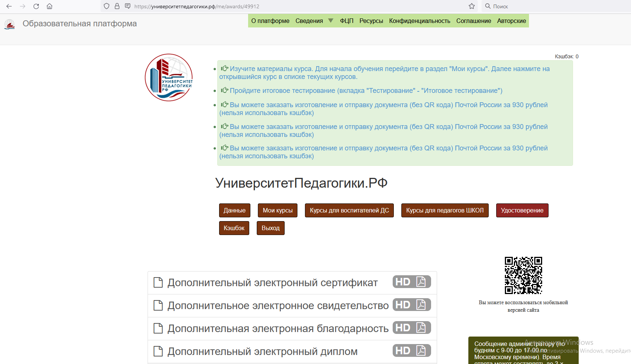Viewport: 631px width, 364px height.
Task: Click pointing-hand icon beside Изучите материалы курса
Action: [224, 68]
